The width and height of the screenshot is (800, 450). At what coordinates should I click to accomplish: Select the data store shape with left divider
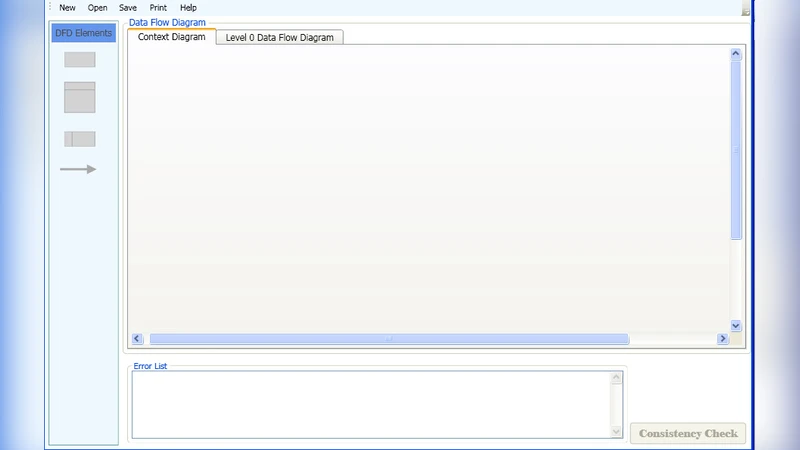80,139
